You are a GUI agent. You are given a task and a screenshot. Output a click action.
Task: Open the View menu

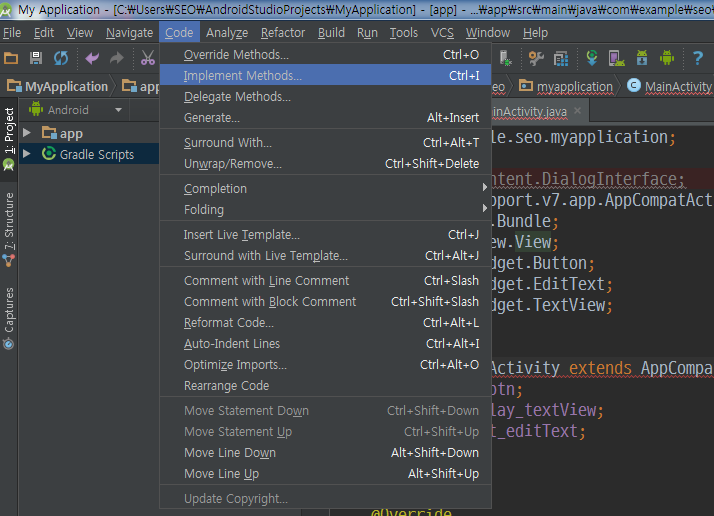tap(80, 33)
